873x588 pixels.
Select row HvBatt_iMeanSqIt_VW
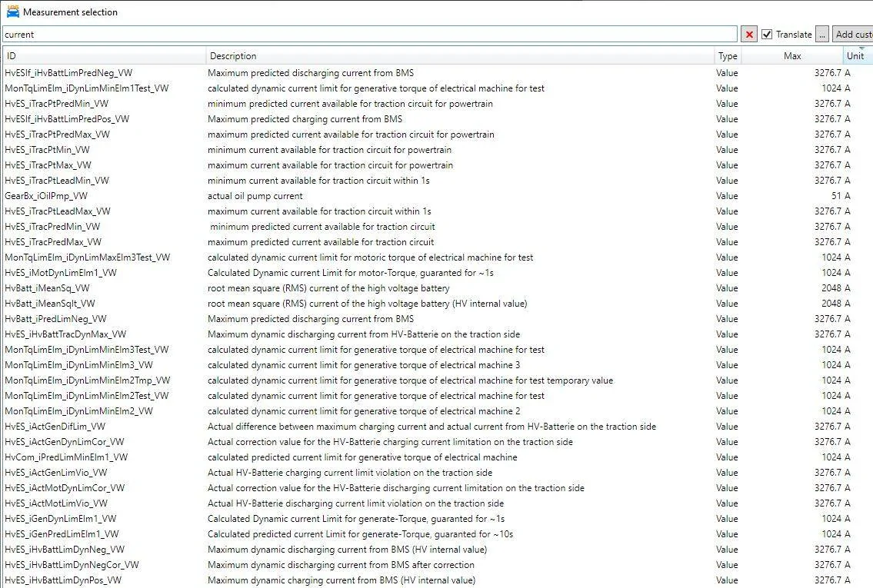click(x=437, y=304)
